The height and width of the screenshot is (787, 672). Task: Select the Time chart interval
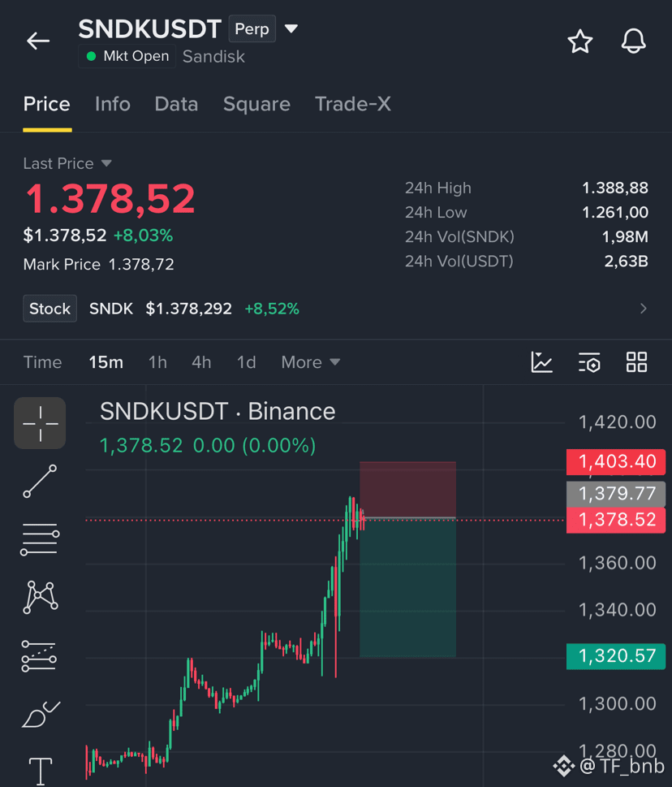click(x=43, y=362)
